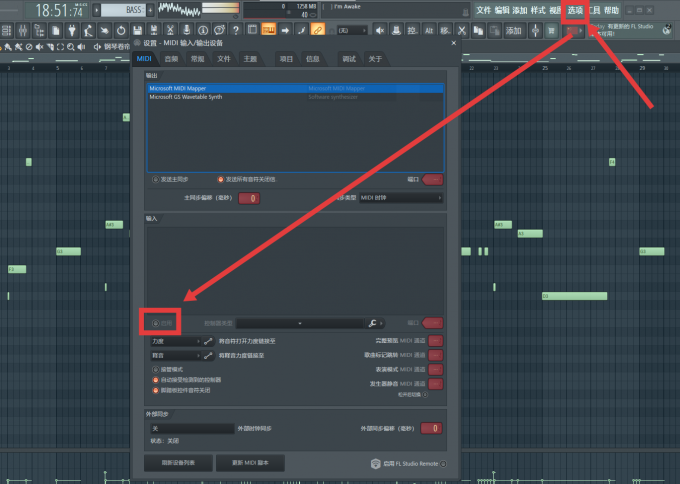Select the brush paint tool icon
The image size is (680, 484).
point(301,30)
